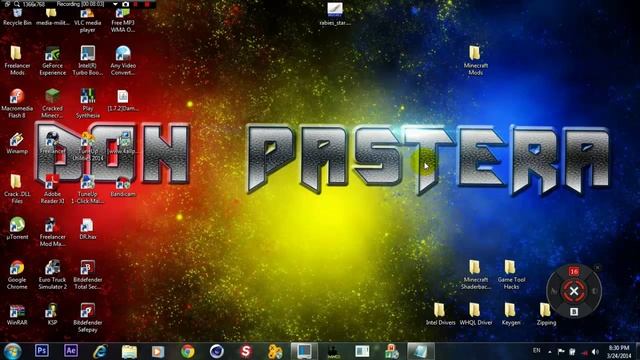Image resolution: width=640 pixels, height=360 pixels.
Task: Select the Intel(R) Turbo Boost shortcut
Action: 87,60
